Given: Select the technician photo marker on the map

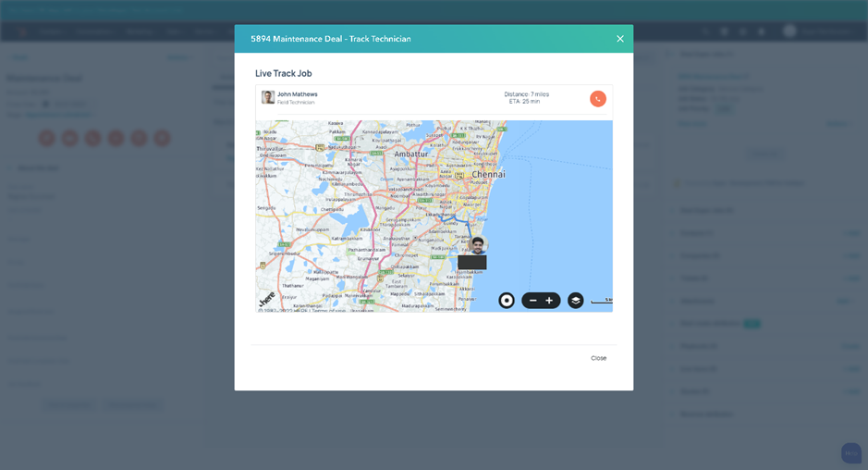Looking at the screenshot, I should [x=478, y=244].
